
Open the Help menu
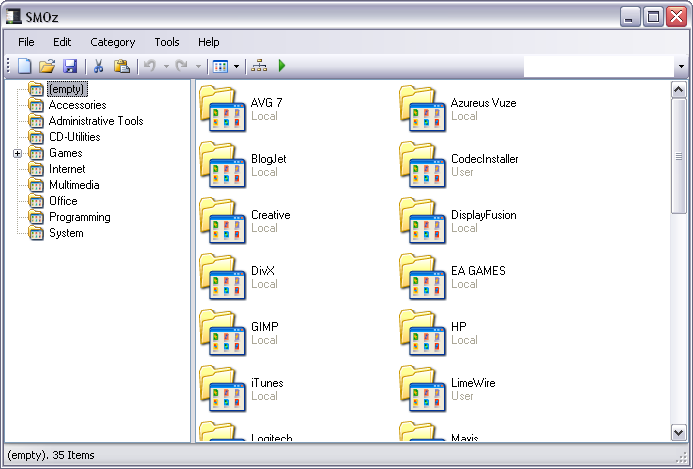[x=209, y=42]
